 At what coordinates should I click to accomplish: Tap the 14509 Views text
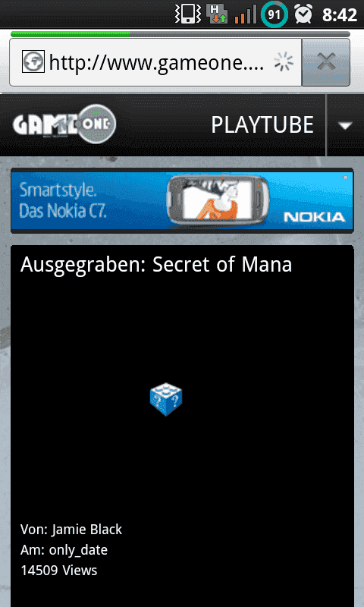(x=59, y=571)
